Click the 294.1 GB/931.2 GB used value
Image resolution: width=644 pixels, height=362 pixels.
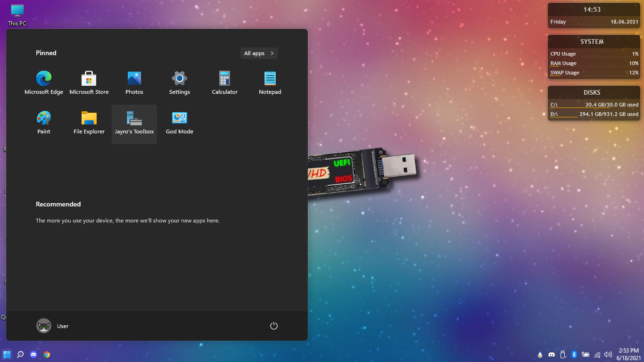(609, 114)
